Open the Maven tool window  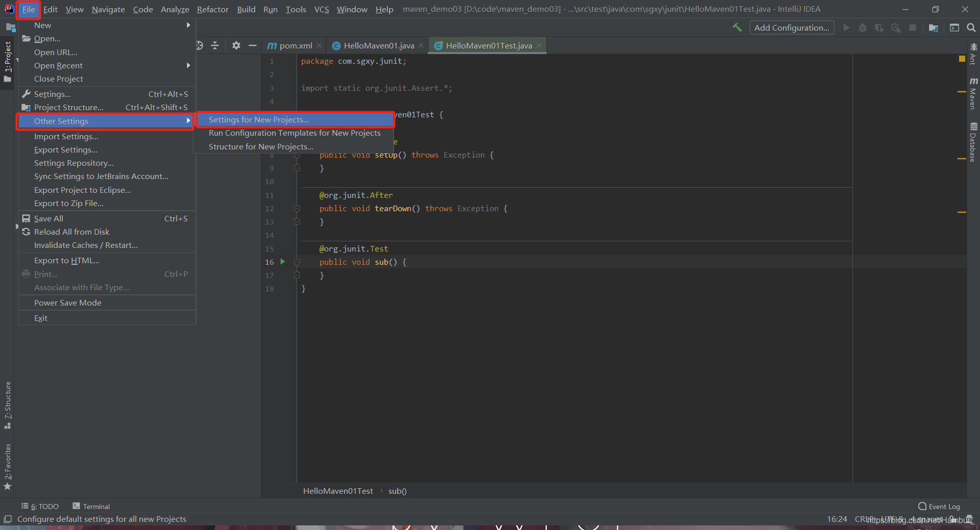coord(973,94)
